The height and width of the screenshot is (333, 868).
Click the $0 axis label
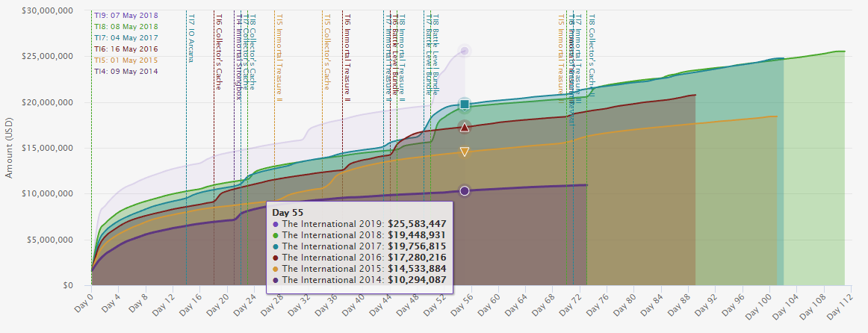click(x=67, y=286)
